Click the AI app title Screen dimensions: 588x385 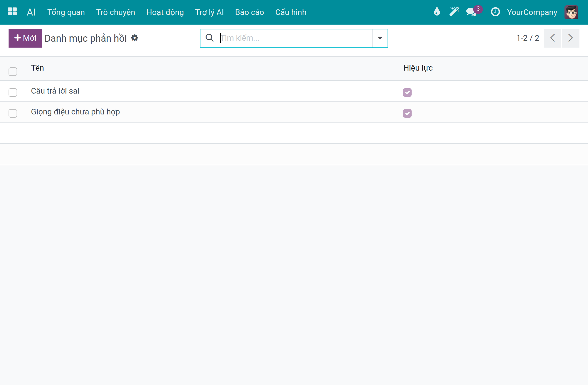(x=31, y=12)
